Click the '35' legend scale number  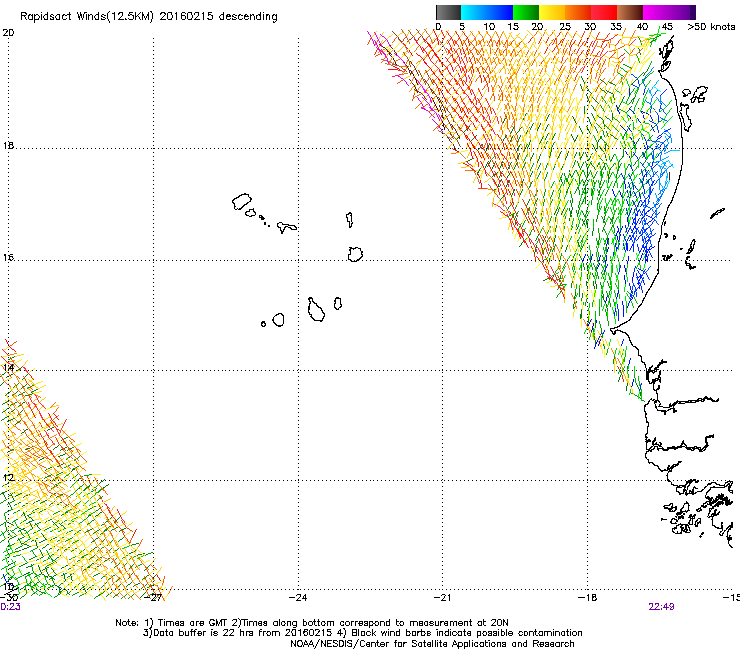(616, 26)
